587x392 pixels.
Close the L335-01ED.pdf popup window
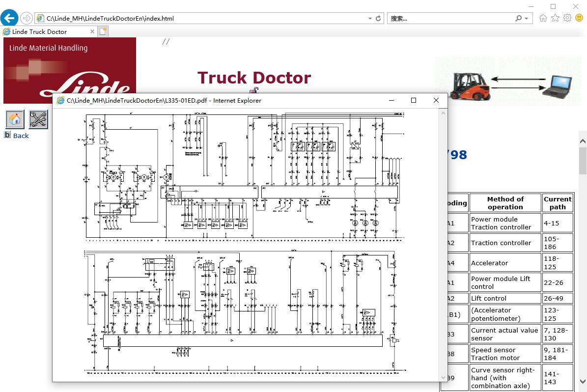pos(436,100)
